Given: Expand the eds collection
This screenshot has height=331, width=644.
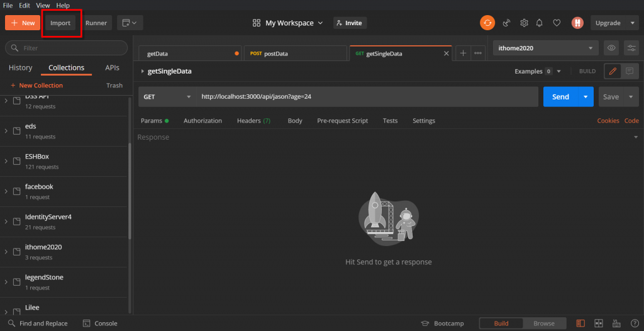Looking at the screenshot, I should [6, 131].
